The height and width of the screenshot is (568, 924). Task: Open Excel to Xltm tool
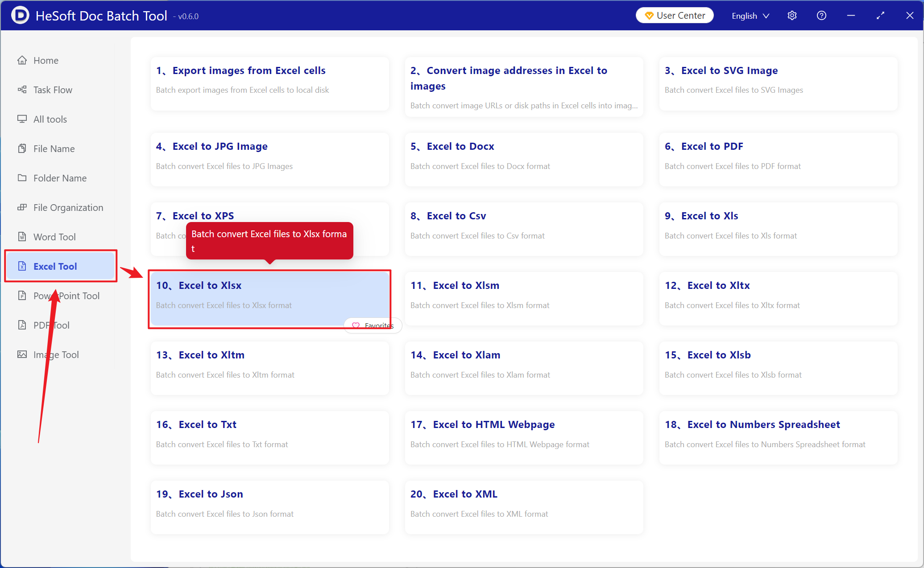[x=269, y=368]
